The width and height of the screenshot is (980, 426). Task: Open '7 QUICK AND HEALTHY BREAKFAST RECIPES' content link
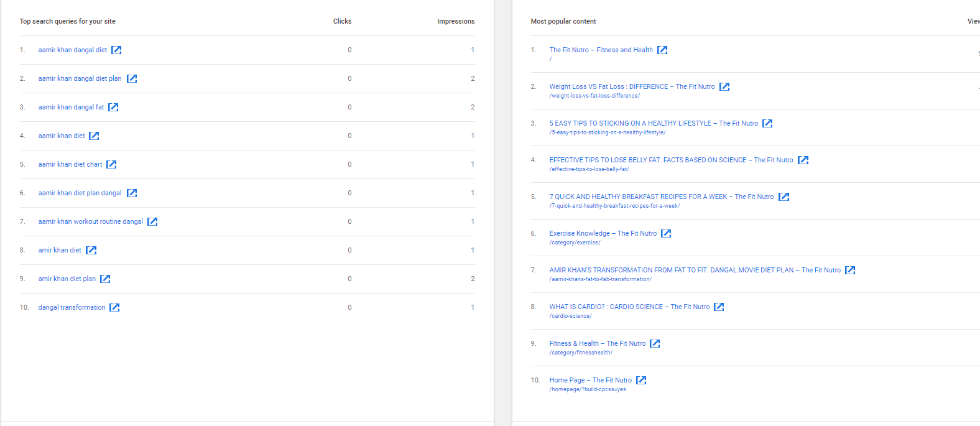[x=662, y=197]
